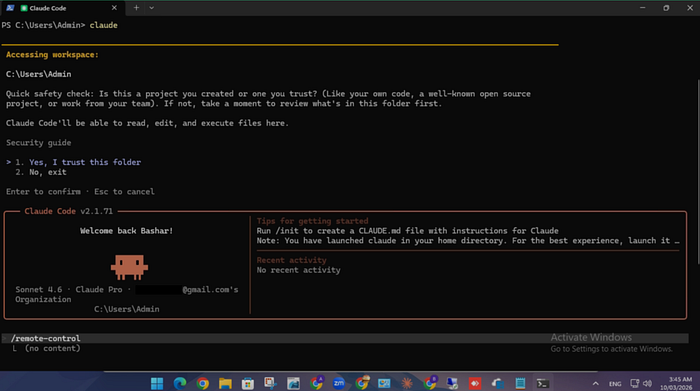Image resolution: width=700 pixels, height=391 pixels.
Task: Click the Claude Code mascot image
Action: [129, 267]
